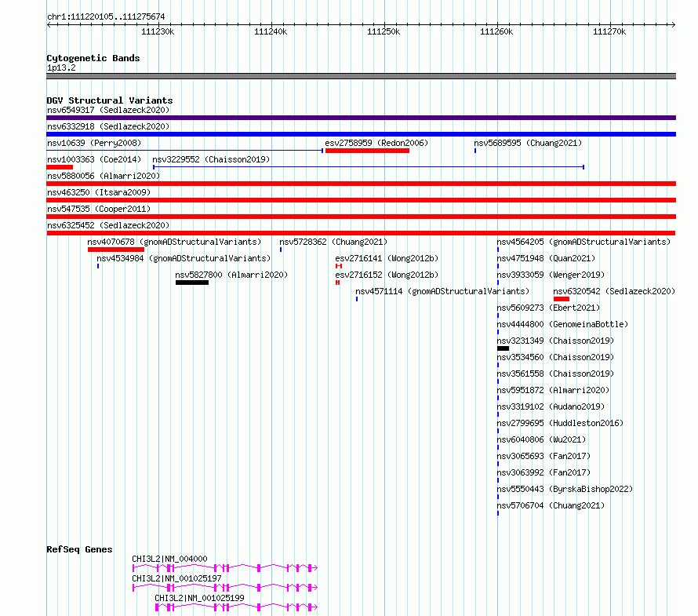
Task: Open nsv3319102 (Audano2019) label
Action: coord(551,406)
